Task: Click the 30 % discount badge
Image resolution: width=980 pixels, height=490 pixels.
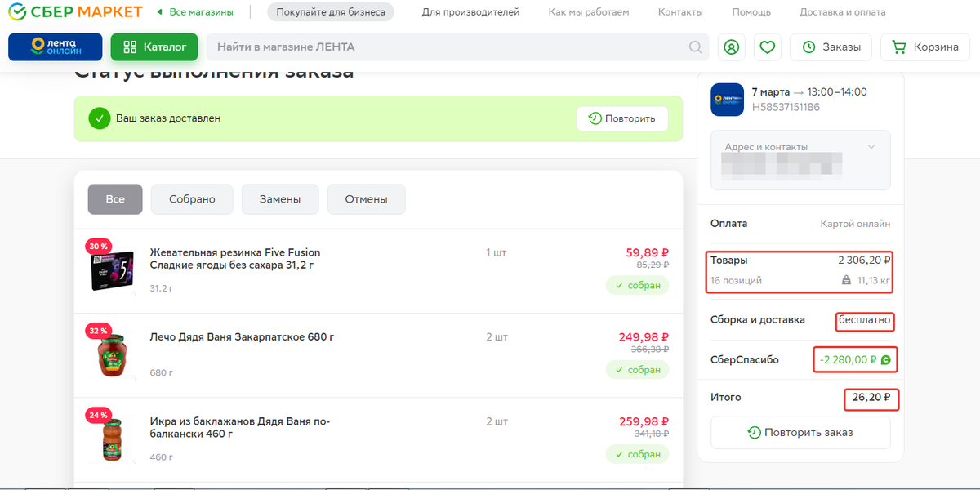Action: [98, 246]
